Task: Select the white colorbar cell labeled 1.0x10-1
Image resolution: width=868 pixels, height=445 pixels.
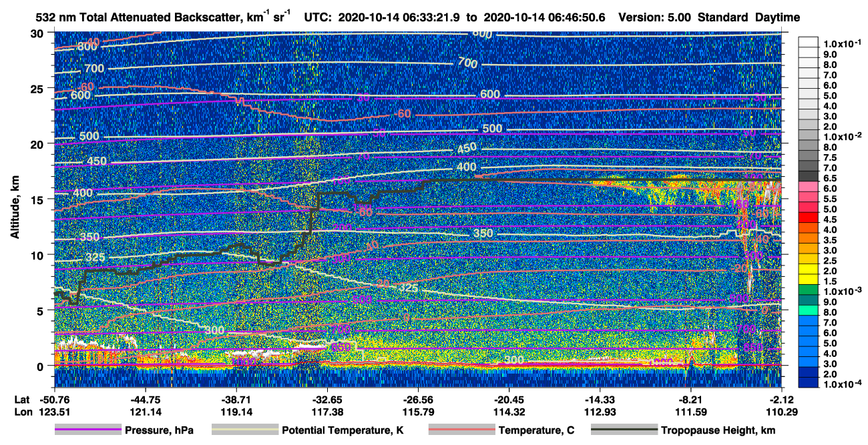Action: click(809, 41)
